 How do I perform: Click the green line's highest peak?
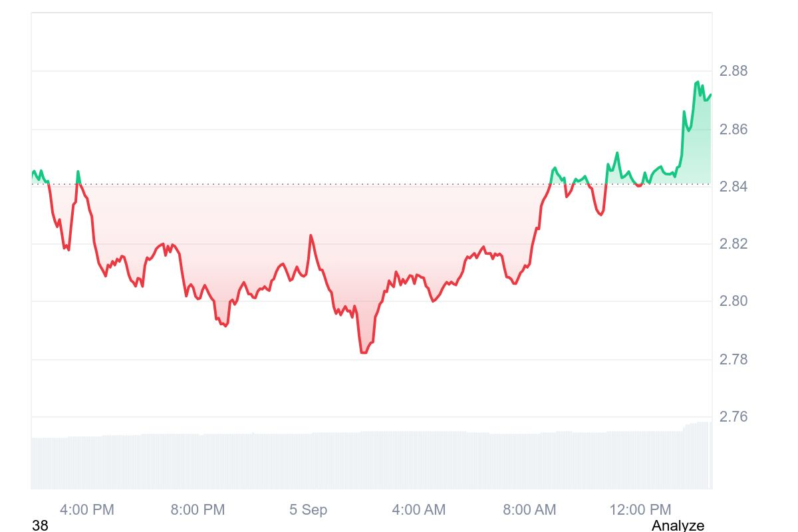point(697,82)
